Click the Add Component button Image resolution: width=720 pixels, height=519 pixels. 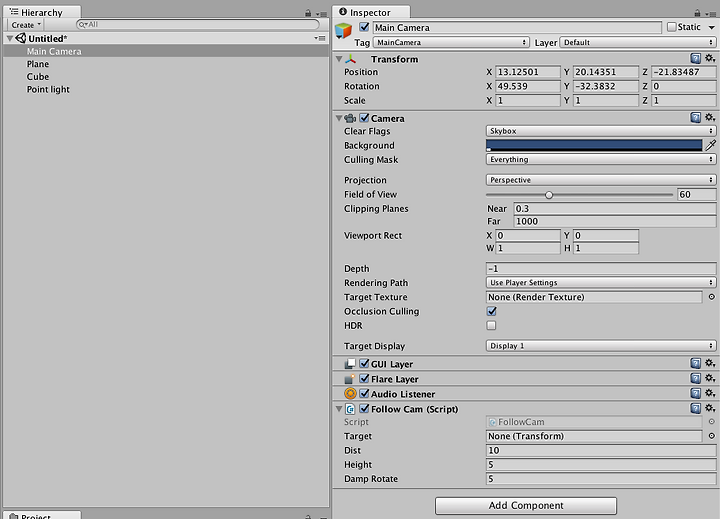526,506
